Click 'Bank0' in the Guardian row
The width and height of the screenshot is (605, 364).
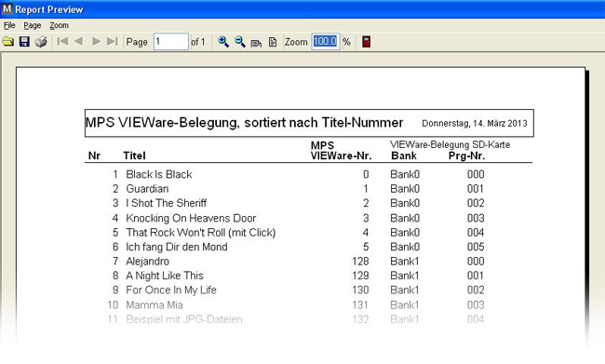405,189
